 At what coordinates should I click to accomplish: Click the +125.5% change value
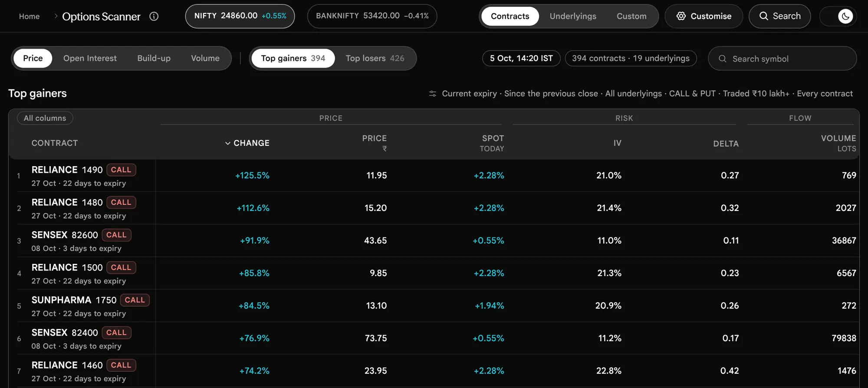[x=252, y=175]
